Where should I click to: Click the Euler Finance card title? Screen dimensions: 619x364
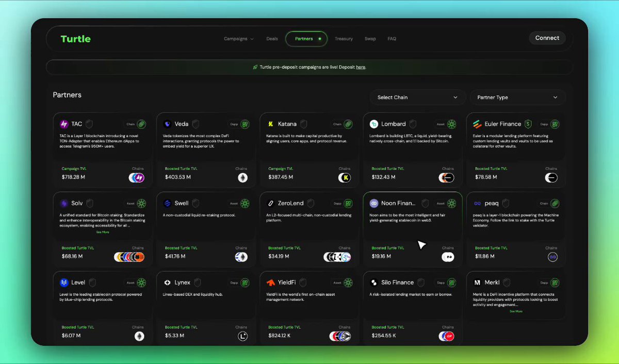[x=503, y=124]
